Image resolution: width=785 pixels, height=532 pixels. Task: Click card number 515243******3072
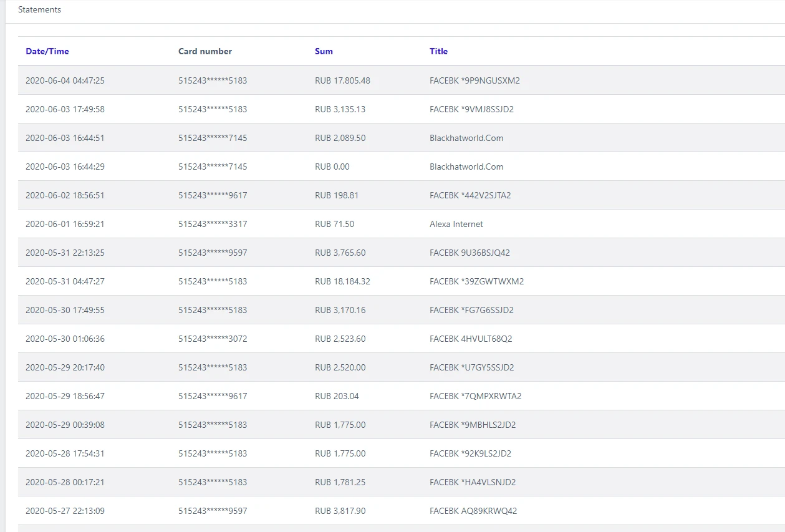[x=213, y=339]
